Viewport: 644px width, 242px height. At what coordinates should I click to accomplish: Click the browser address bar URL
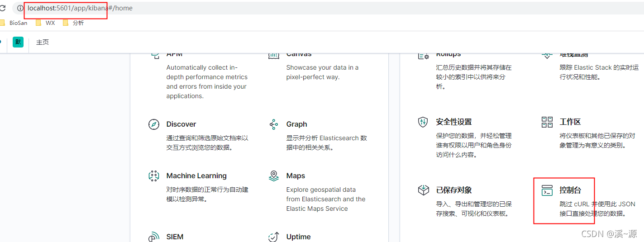(x=80, y=8)
